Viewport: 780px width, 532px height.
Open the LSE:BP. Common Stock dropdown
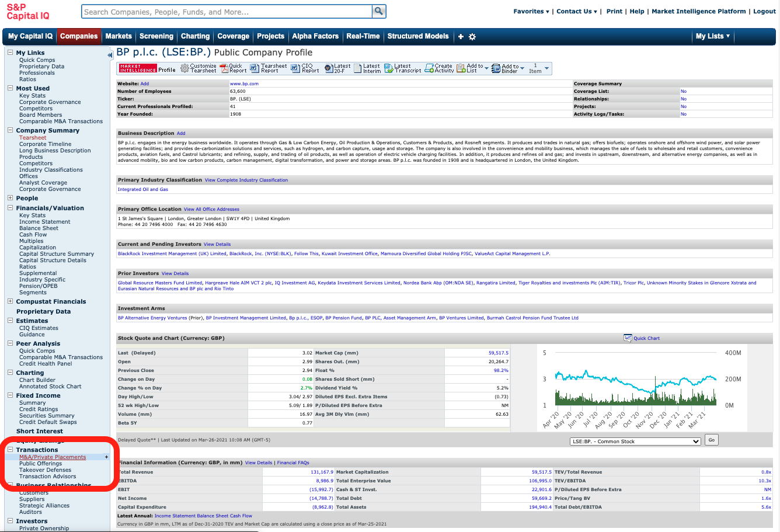[635, 441]
